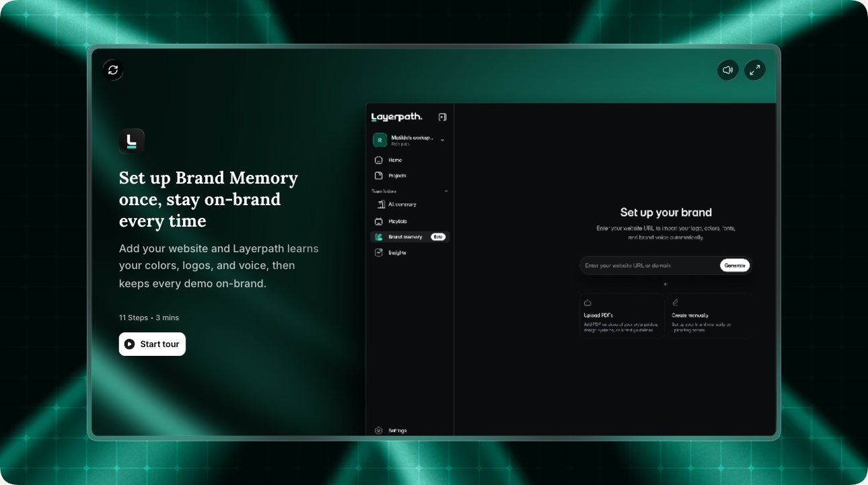Click the Projects file icon

379,176
